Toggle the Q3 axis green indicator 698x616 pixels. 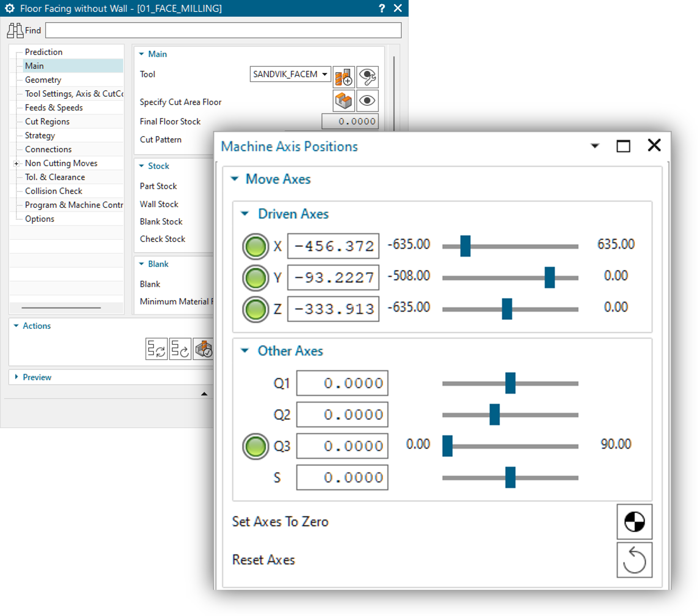pyautogui.click(x=256, y=446)
